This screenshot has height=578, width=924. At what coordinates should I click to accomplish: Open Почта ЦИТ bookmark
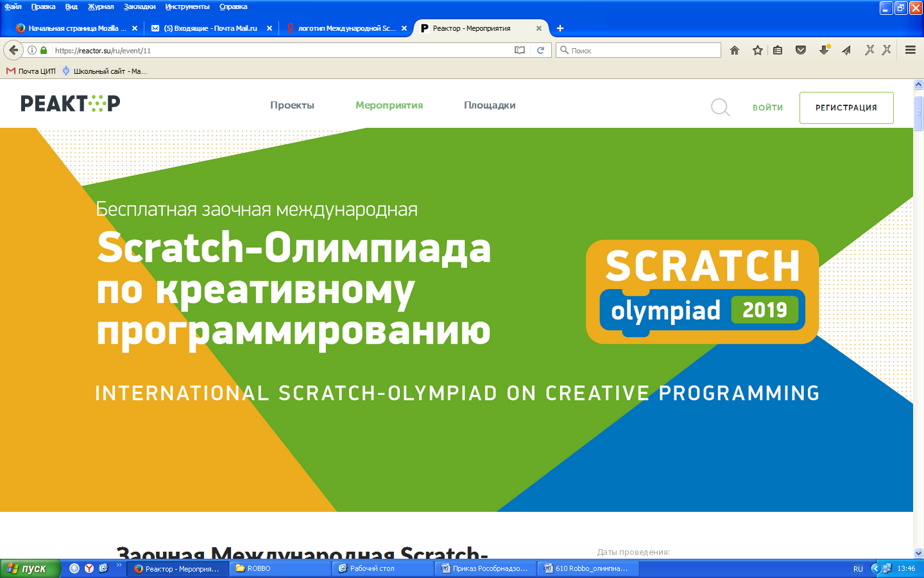(31, 71)
